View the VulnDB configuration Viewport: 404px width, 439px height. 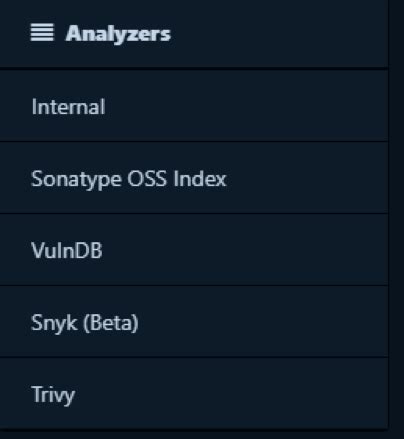tap(194, 250)
